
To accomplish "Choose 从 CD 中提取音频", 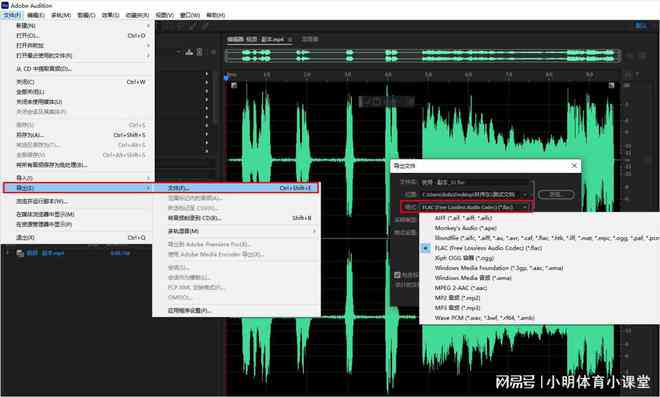I will (77, 69).
